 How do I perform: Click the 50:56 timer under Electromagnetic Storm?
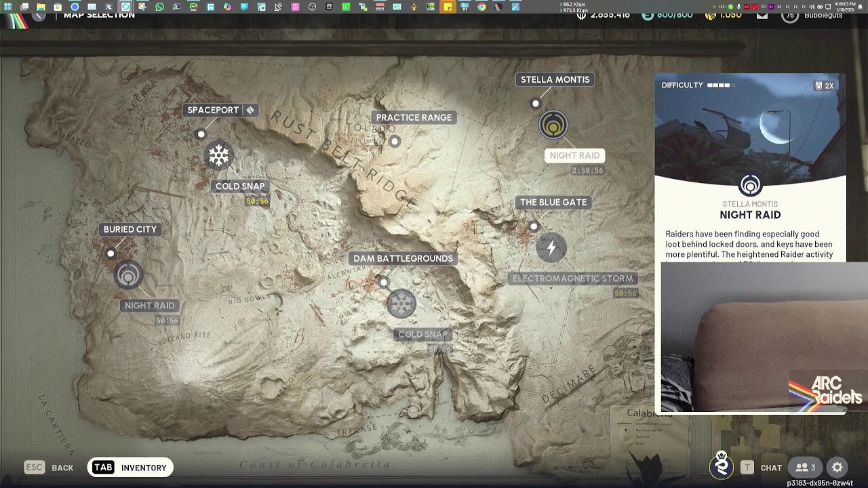[625, 293]
